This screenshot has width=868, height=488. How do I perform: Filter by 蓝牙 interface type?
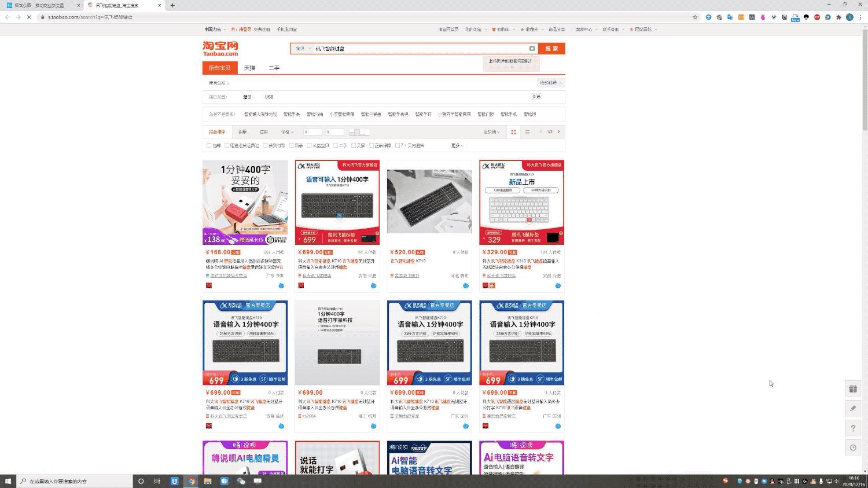(247, 97)
